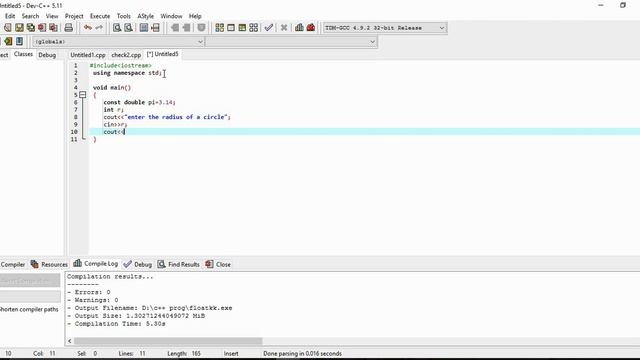Click the Run program toolbar icon
This screenshot has height=360, width=640.
tap(231, 28)
